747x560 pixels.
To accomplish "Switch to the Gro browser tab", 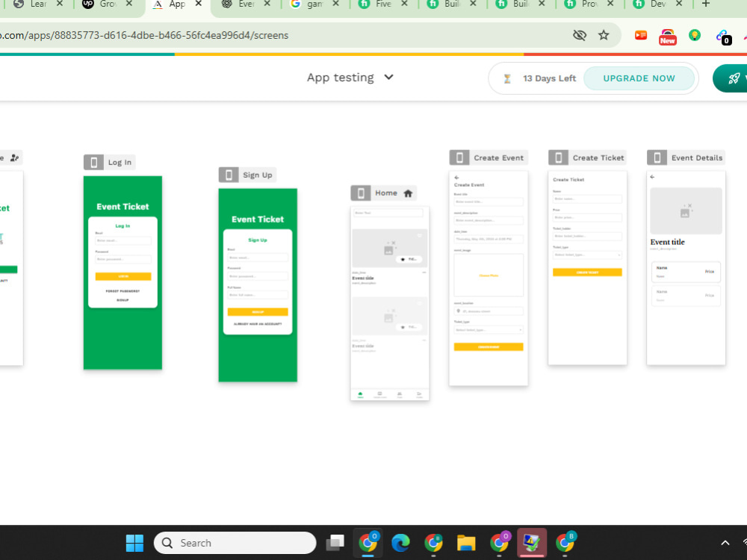I will click(x=108, y=4).
